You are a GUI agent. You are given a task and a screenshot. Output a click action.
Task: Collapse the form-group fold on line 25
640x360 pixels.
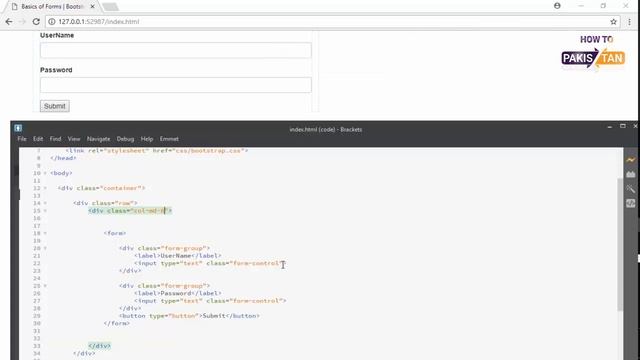click(45, 286)
